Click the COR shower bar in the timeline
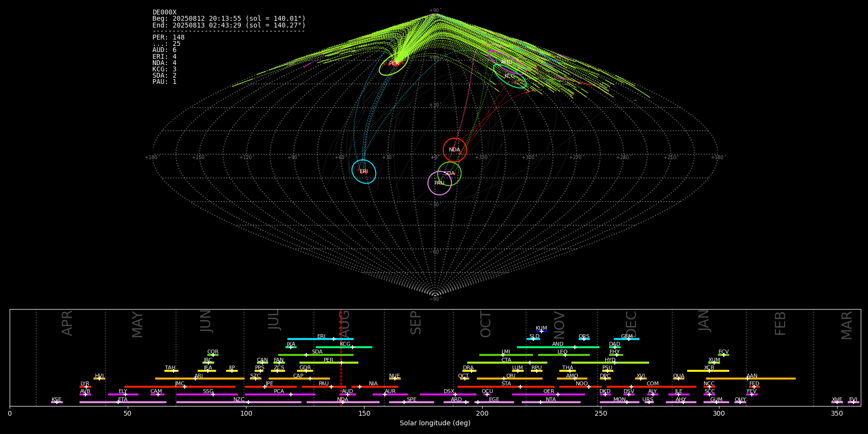 pos(213,355)
